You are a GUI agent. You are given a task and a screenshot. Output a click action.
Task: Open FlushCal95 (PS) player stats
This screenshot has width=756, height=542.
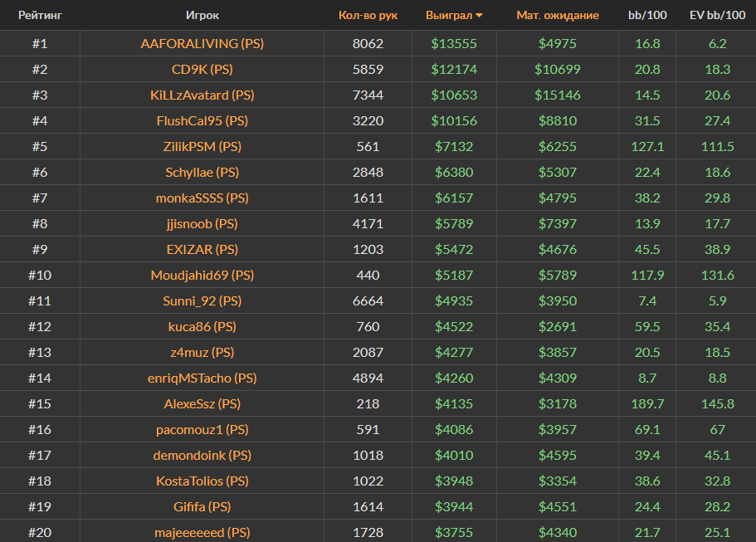(x=202, y=120)
